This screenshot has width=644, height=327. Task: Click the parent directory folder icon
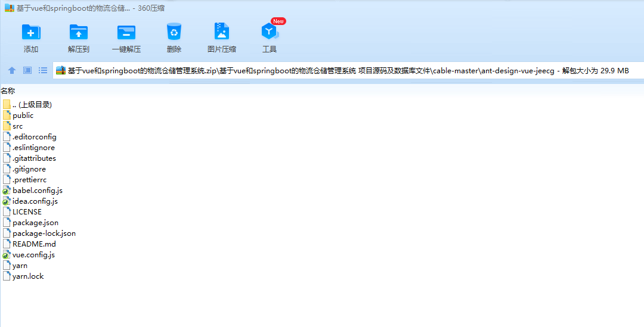point(7,105)
